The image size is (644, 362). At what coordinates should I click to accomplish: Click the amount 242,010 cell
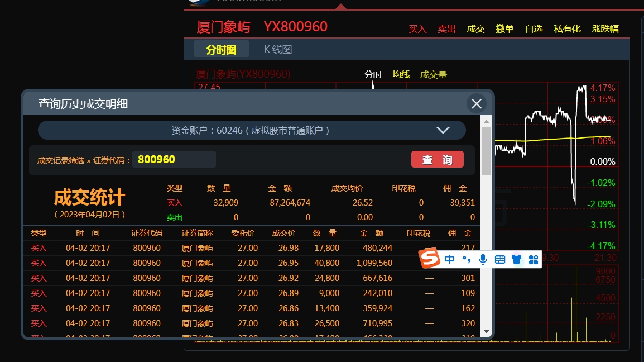(377, 293)
